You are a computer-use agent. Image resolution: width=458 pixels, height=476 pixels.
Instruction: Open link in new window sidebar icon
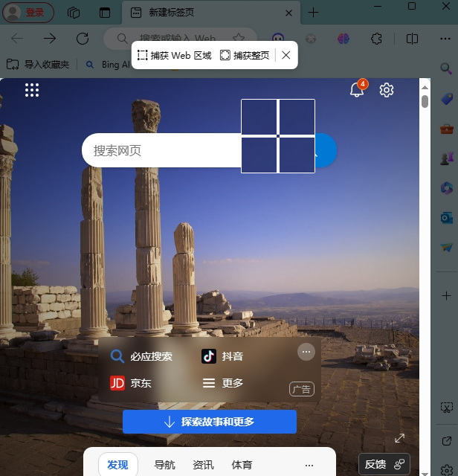(447, 441)
